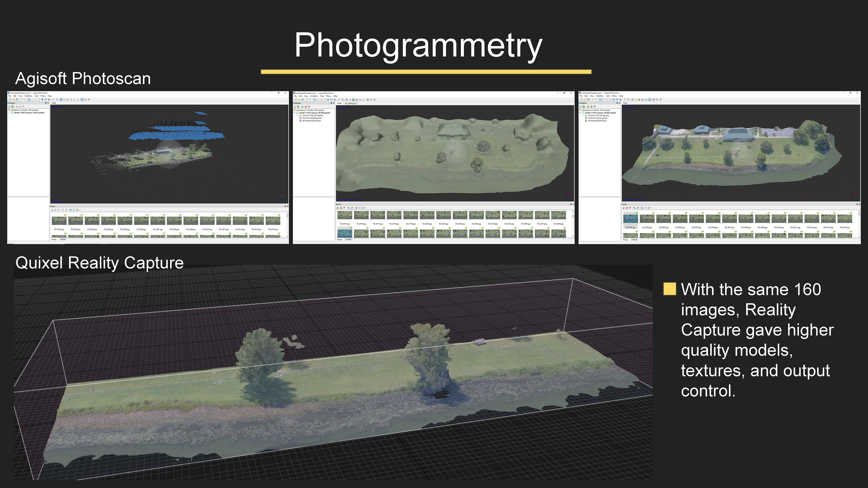Click solid model view icon in middle window

[357, 100]
